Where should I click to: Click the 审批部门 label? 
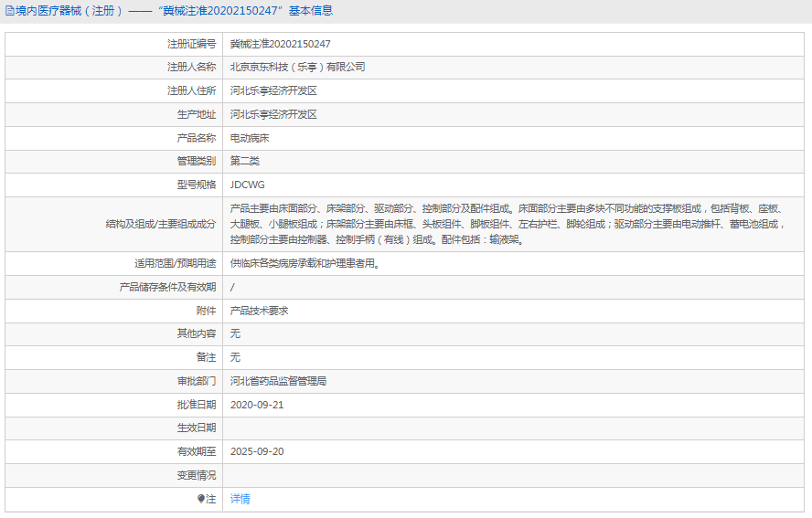[197, 381]
